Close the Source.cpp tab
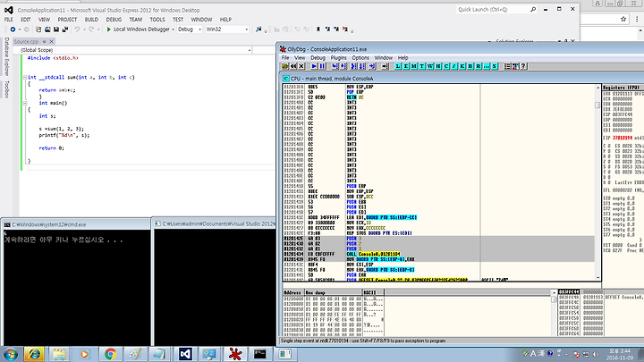The height and width of the screenshot is (362, 644). [x=52, y=41]
